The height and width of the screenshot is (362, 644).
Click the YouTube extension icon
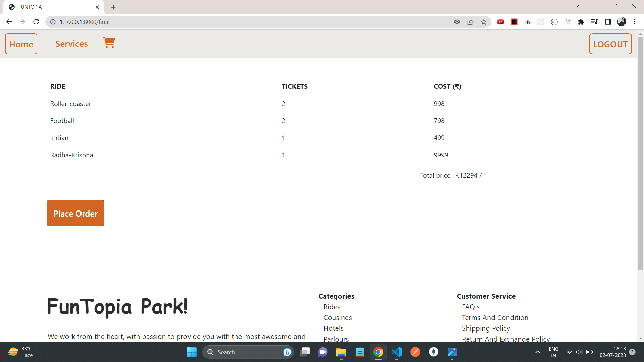coord(500,22)
